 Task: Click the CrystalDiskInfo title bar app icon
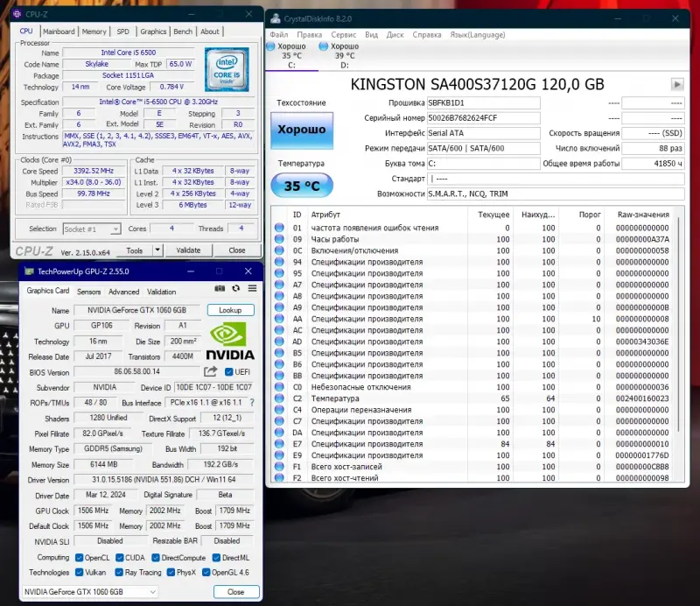tap(276, 18)
